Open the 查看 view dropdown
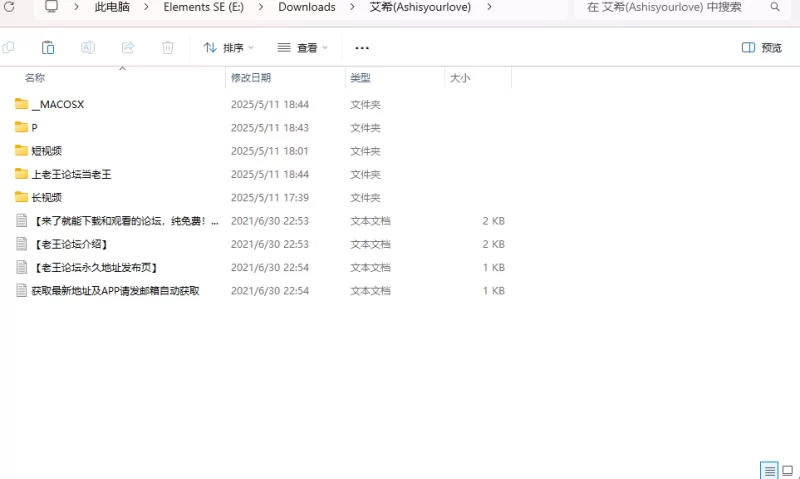This screenshot has width=800, height=479. pyautogui.click(x=302, y=47)
